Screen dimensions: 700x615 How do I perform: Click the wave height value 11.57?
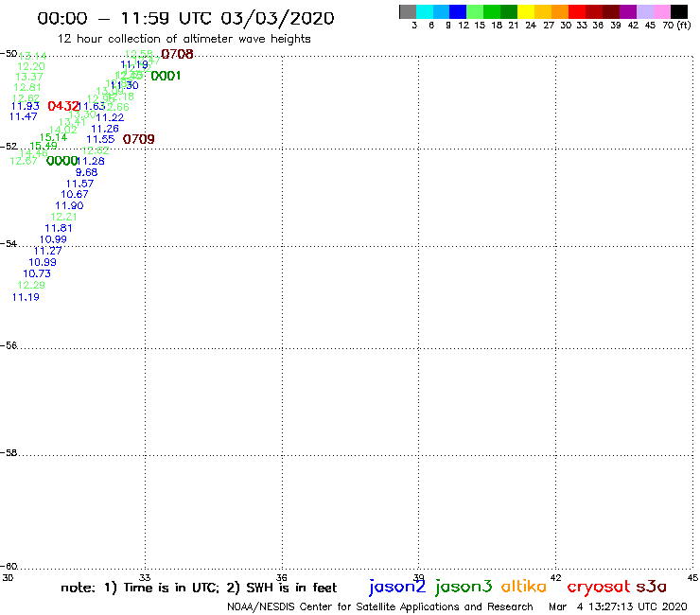click(79, 184)
